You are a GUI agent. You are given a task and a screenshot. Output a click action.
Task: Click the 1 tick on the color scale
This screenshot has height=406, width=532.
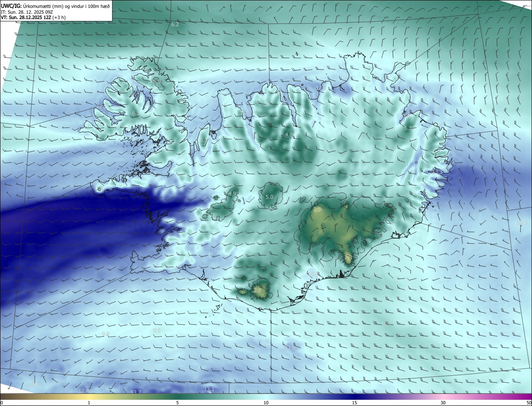coord(89,403)
